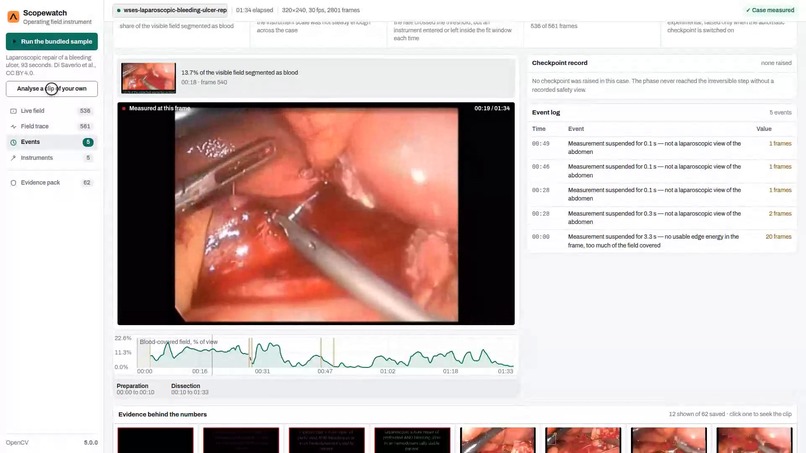Click the Case measured status
The image size is (806, 453).
coord(770,10)
